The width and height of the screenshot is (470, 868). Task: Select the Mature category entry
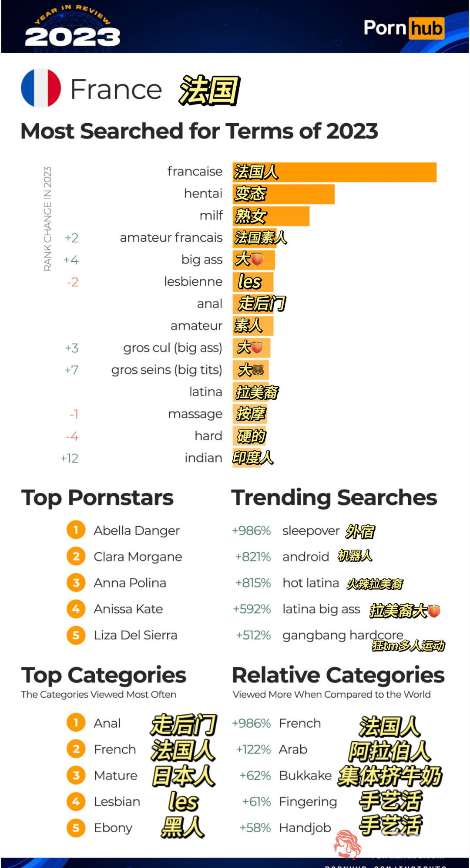[116, 775]
